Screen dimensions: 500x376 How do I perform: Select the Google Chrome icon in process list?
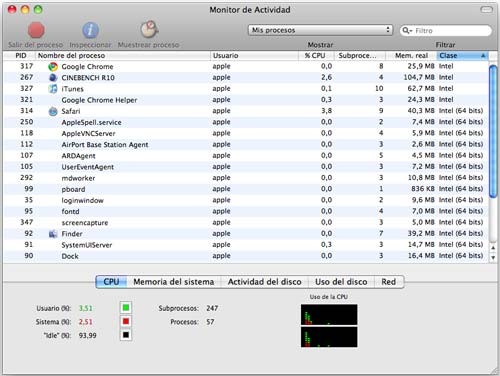53,67
